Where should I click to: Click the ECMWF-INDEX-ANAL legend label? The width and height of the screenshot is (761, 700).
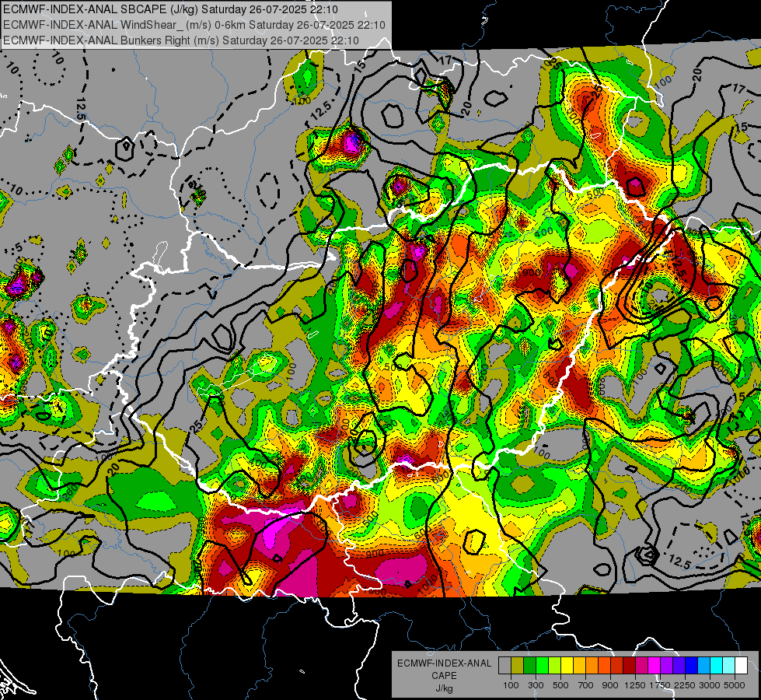pos(445,663)
